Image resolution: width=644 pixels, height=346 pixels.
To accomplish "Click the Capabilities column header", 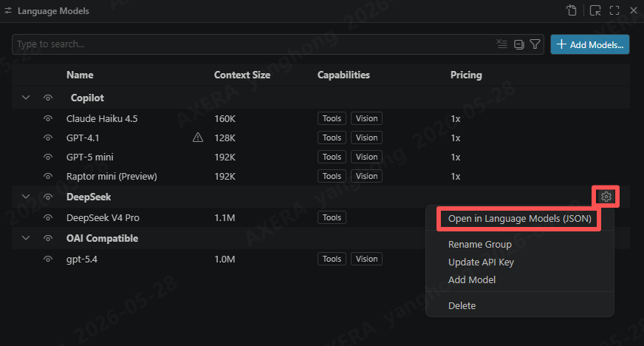I will point(343,75).
